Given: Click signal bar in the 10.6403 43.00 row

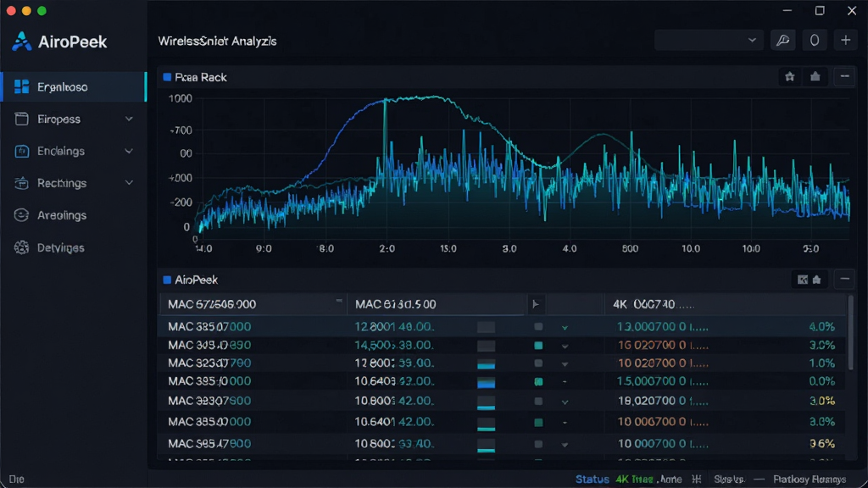Looking at the screenshot, I should tap(486, 382).
